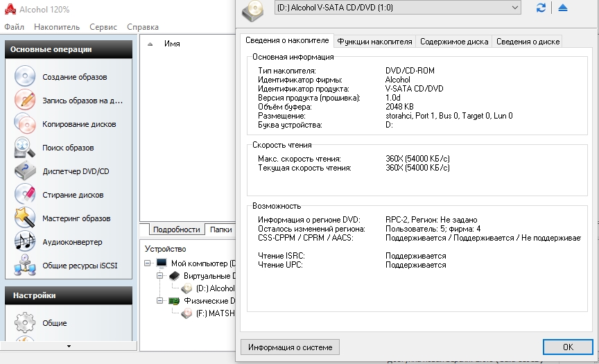The image size is (599, 364).
Task: Open Запись образов на диски operation
Action: [x=83, y=101]
